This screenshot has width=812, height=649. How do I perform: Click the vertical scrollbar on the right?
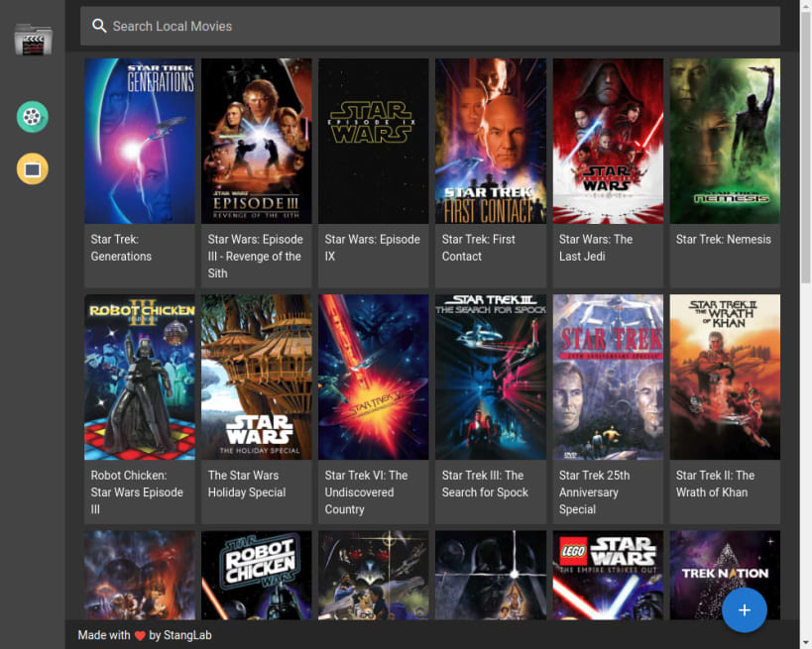click(806, 148)
